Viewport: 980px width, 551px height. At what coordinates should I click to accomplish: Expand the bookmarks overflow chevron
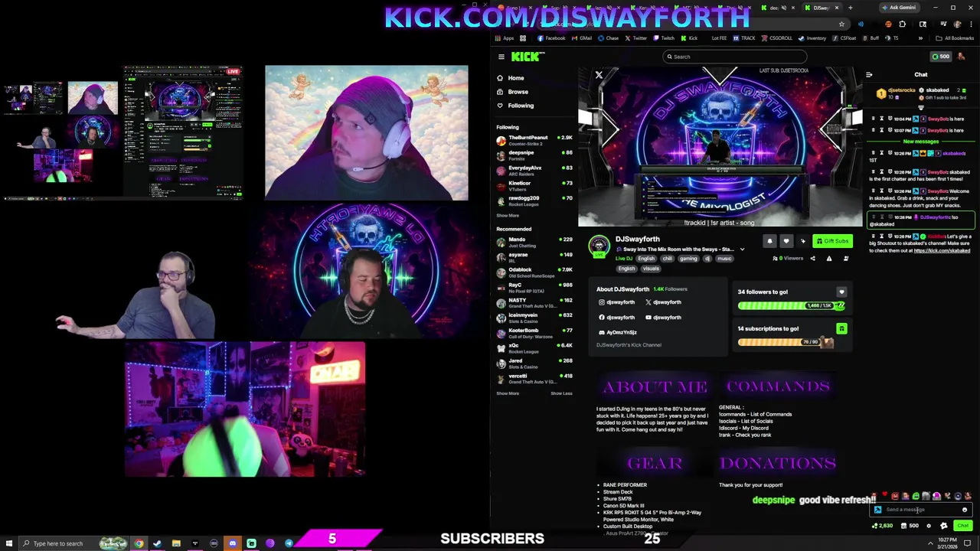[x=920, y=38]
